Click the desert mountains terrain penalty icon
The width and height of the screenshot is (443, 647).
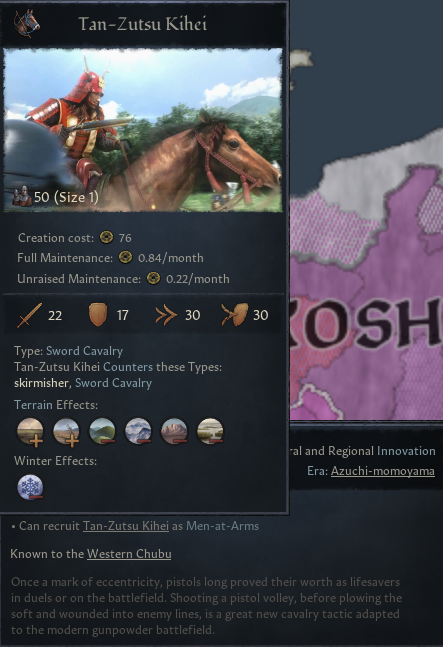[x=174, y=431]
